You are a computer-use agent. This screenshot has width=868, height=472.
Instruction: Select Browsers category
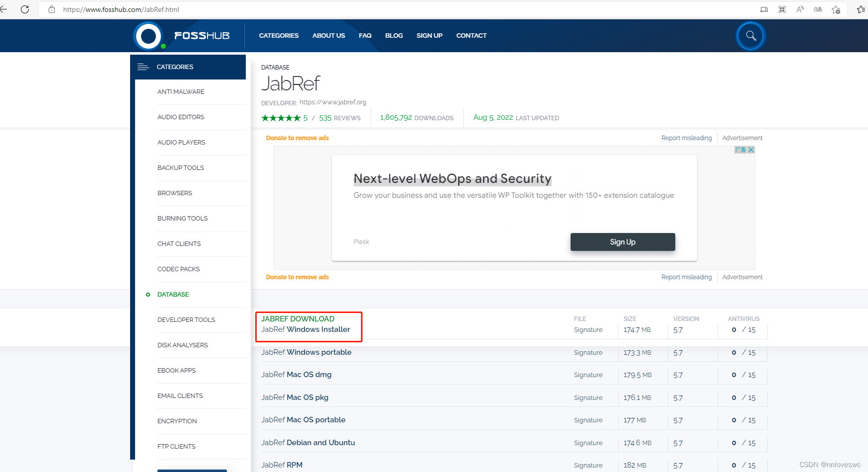tap(175, 193)
